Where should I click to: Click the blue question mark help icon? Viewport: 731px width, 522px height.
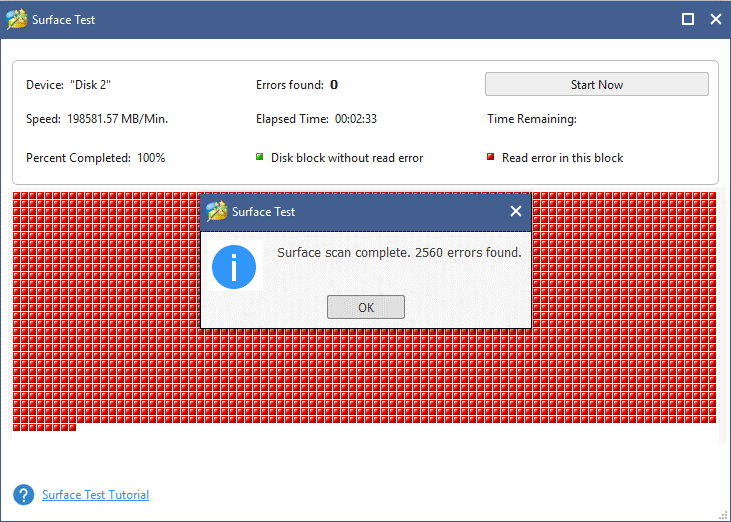[x=24, y=495]
